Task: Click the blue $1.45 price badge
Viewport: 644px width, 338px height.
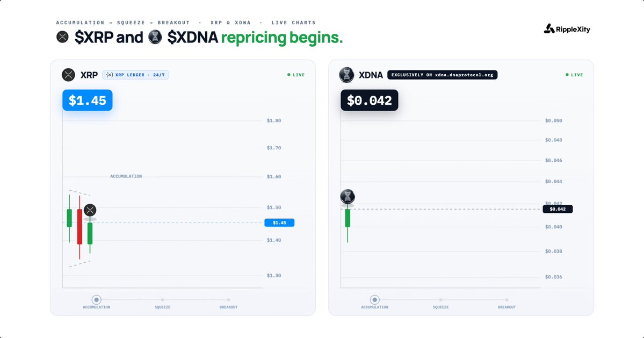Action: 88,100
